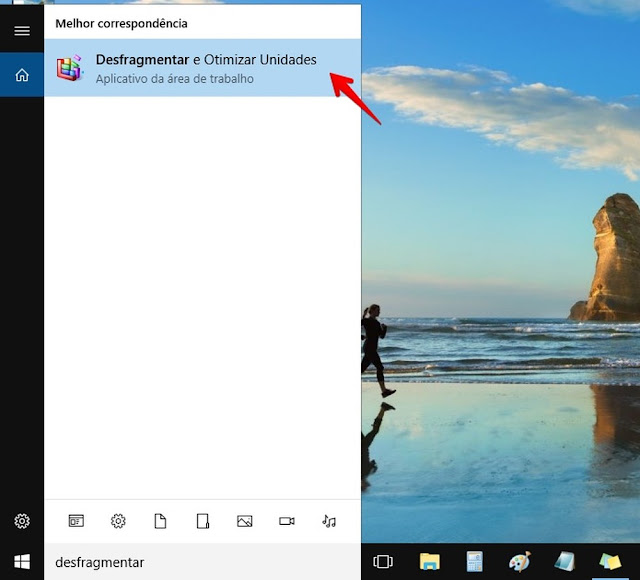
Task: Open Task View on the taskbar
Action: [x=383, y=562]
